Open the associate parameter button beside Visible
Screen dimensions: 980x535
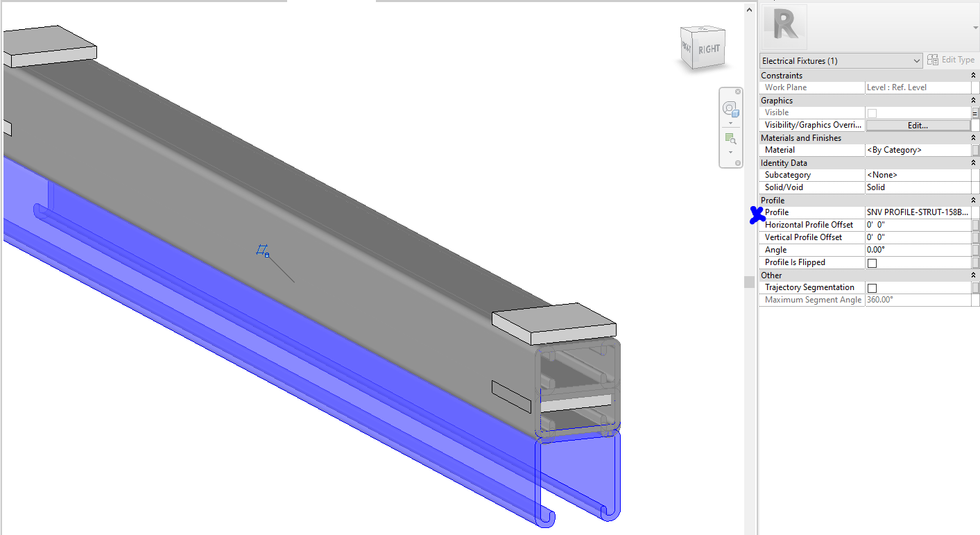pos(977,112)
